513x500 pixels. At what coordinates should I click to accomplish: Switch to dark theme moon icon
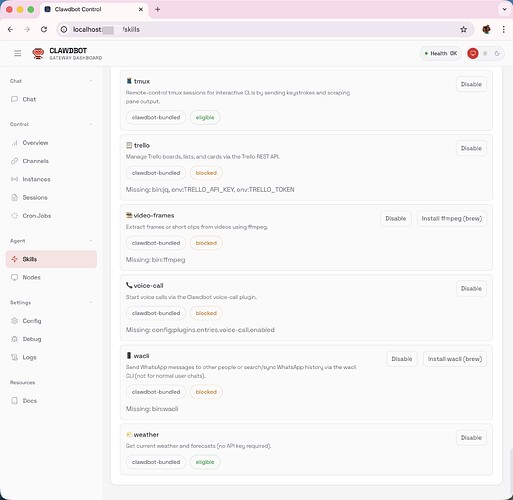click(497, 53)
